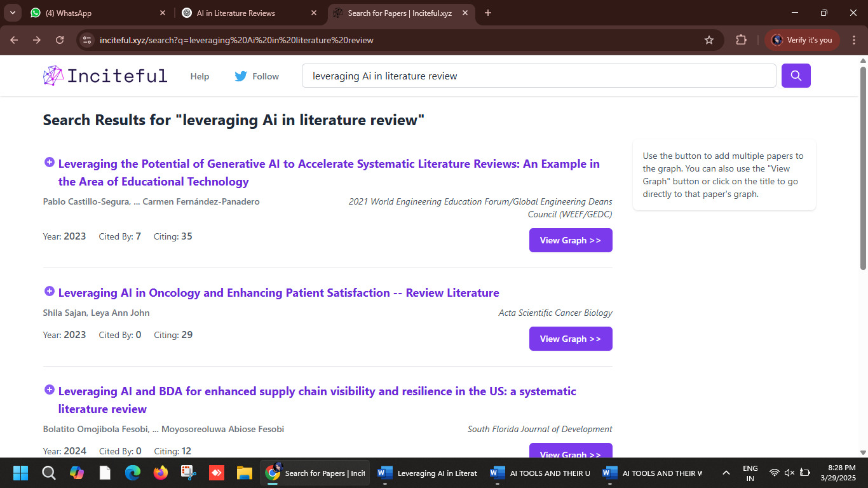Open Snipping Tool from the taskbar
This screenshot has height=488, width=868.
click(x=189, y=473)
